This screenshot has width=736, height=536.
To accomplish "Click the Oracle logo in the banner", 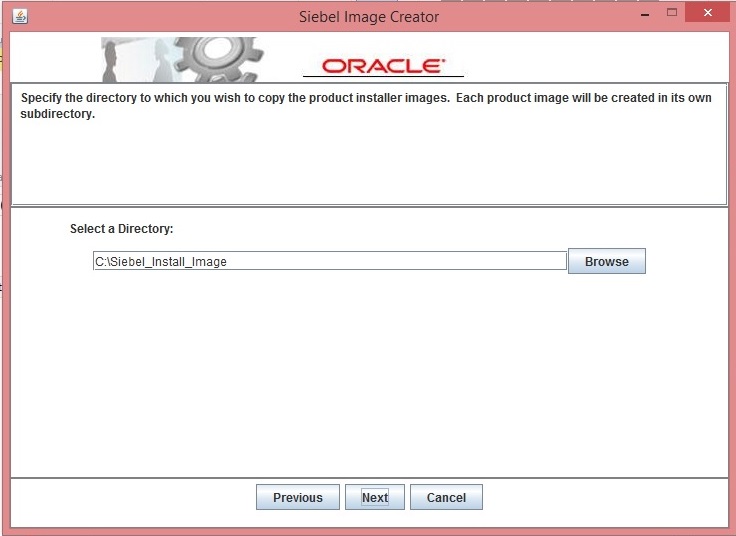I will click(x=383, y=66).
